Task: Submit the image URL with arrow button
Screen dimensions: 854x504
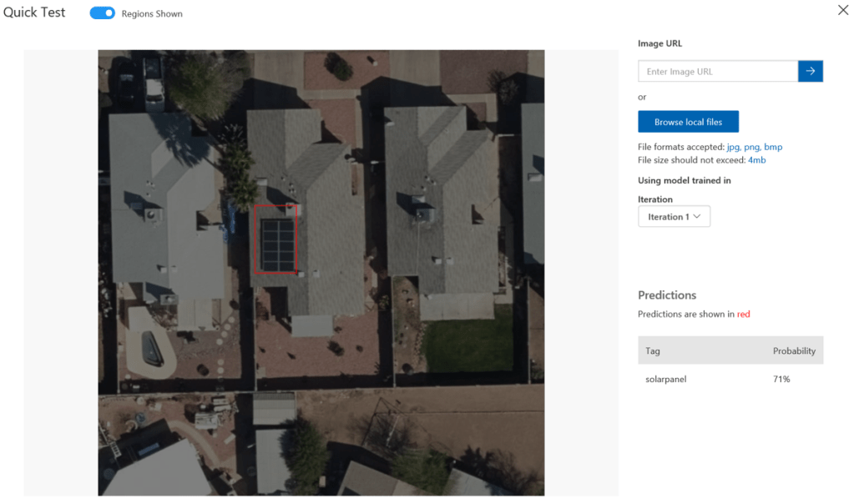Action: 811,72
